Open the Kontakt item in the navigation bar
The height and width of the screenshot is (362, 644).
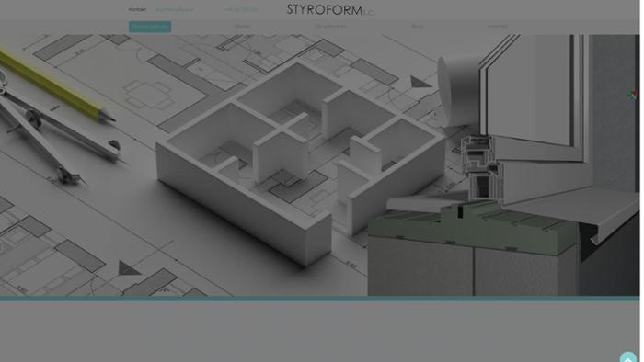point(498,27)
